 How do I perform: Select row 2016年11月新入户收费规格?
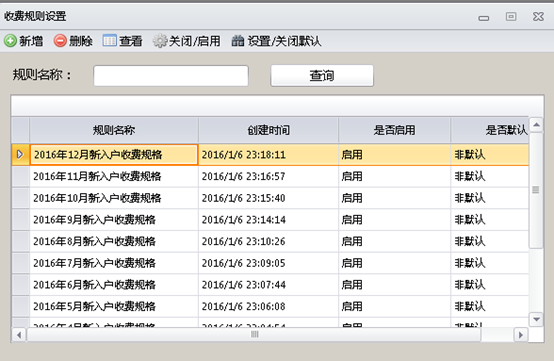pyautogui.click(x=114, y=176)
